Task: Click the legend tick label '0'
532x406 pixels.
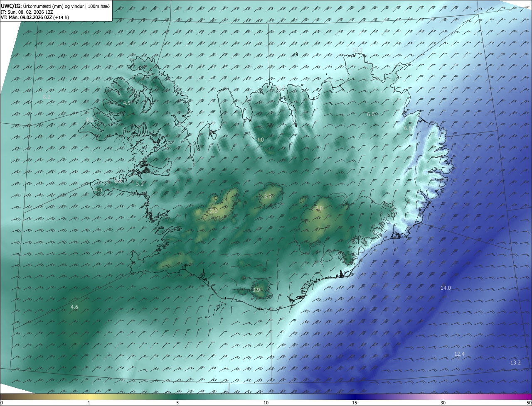Action: 2,403
